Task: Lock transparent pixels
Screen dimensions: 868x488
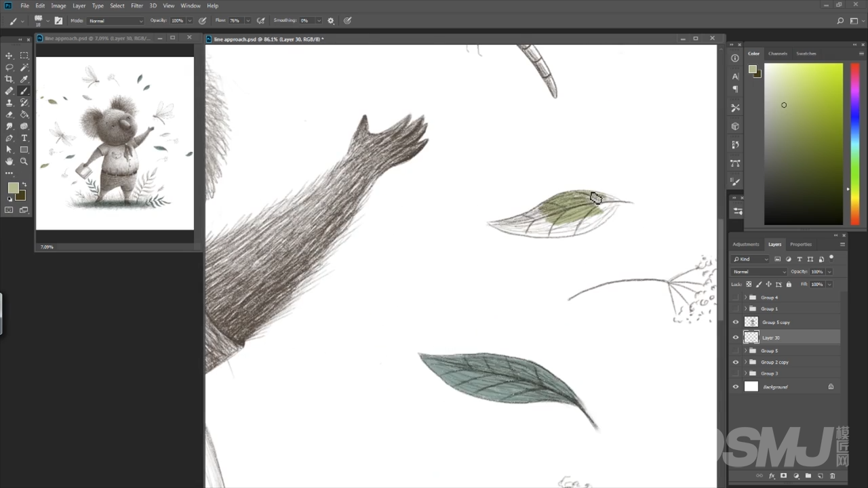Action: tap(749, 284)
